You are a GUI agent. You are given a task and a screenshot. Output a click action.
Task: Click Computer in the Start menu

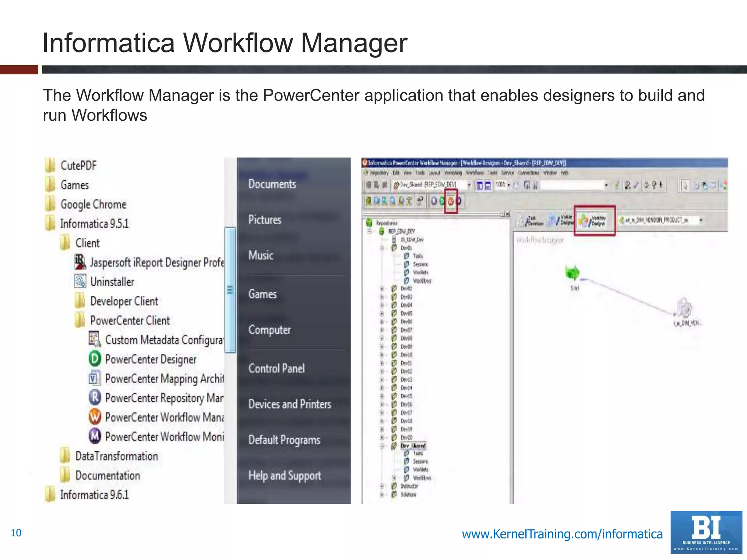pyautogui.click(x=270, y=330)
